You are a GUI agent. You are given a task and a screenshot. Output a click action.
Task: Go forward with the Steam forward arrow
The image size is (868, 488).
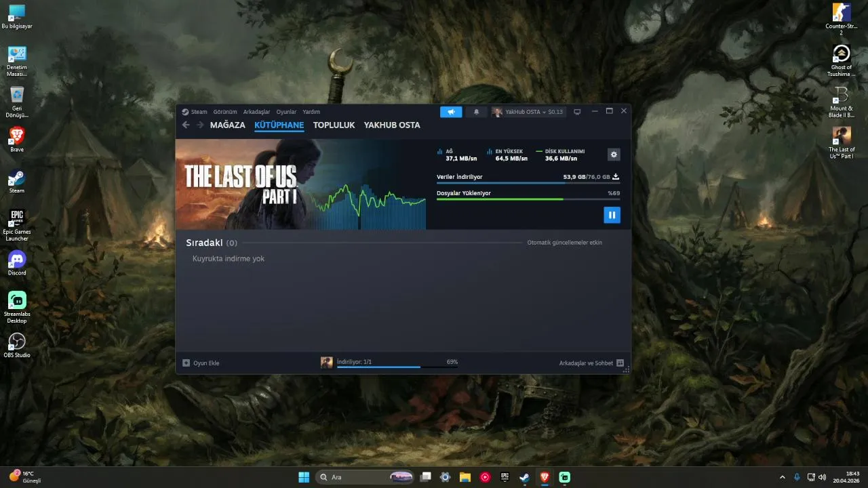pos(200,125)
